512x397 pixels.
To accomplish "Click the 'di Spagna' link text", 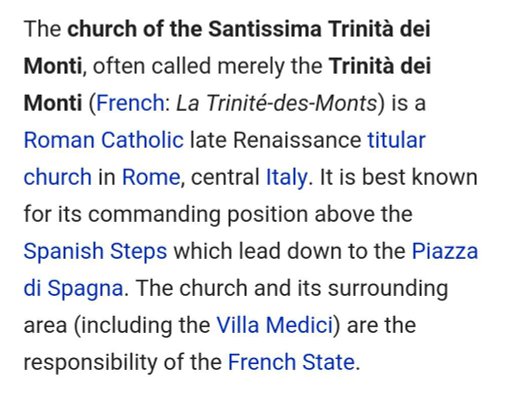I will [x=73, y=288].
